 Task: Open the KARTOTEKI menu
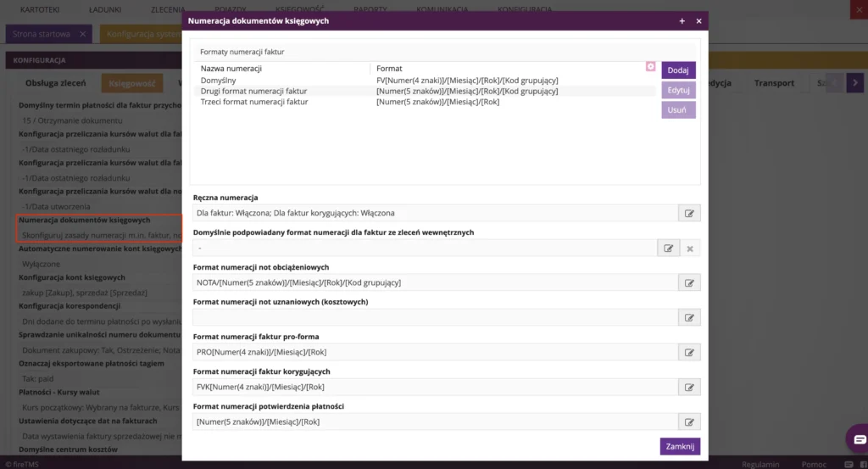40,9
